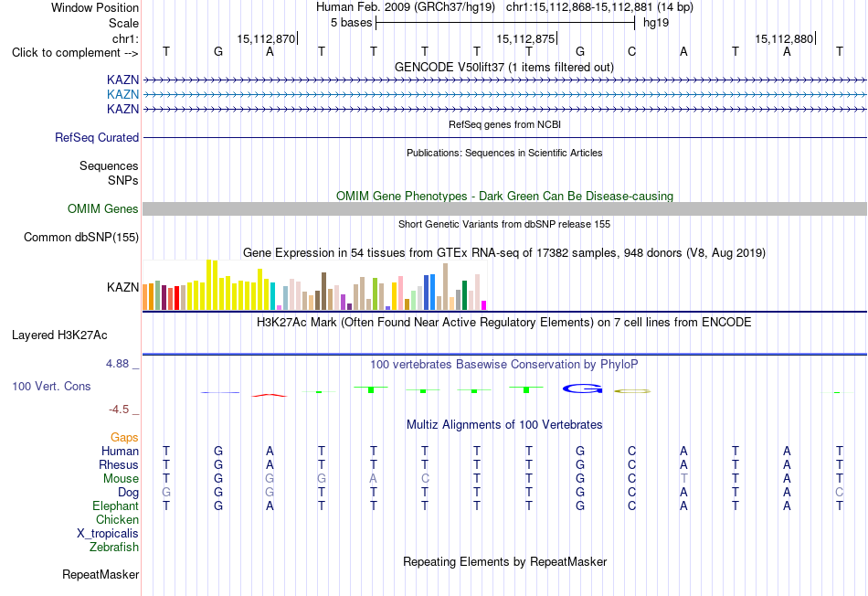Click the Window Position label
Screen dimensions: 868x596
pos(95,7)
